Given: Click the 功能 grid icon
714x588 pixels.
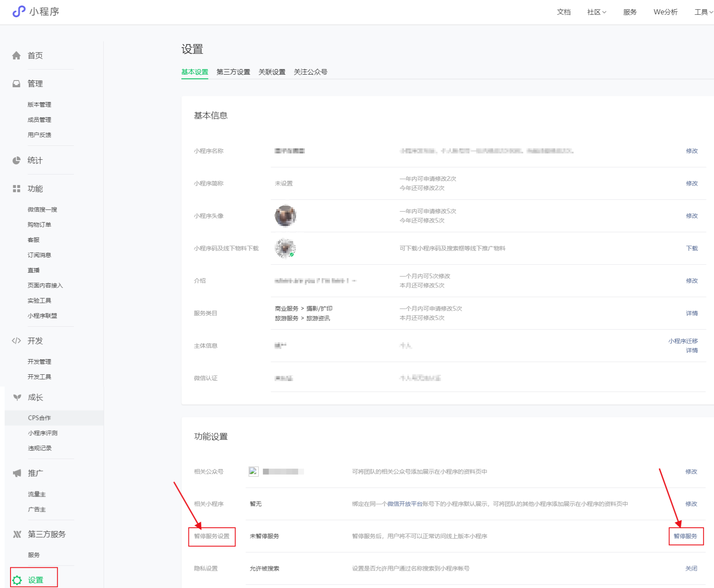Looking at the screenshot, I should pos(16,189).
